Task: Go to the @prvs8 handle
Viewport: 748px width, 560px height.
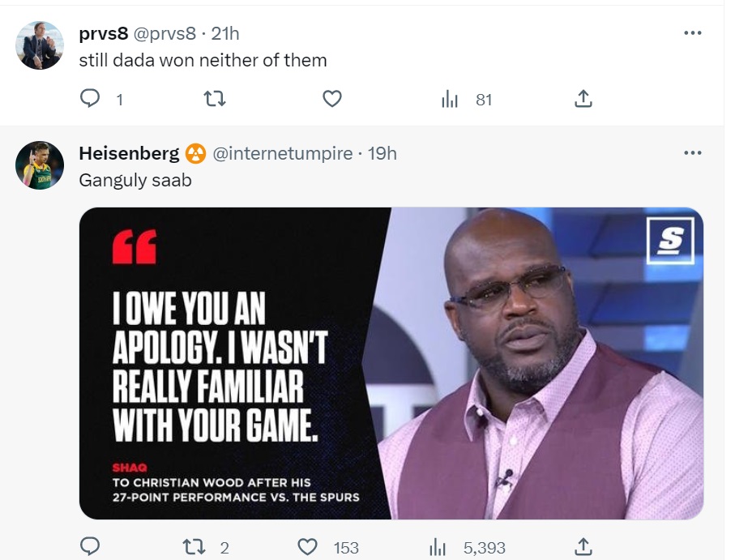Action: [x=166, y=34]
